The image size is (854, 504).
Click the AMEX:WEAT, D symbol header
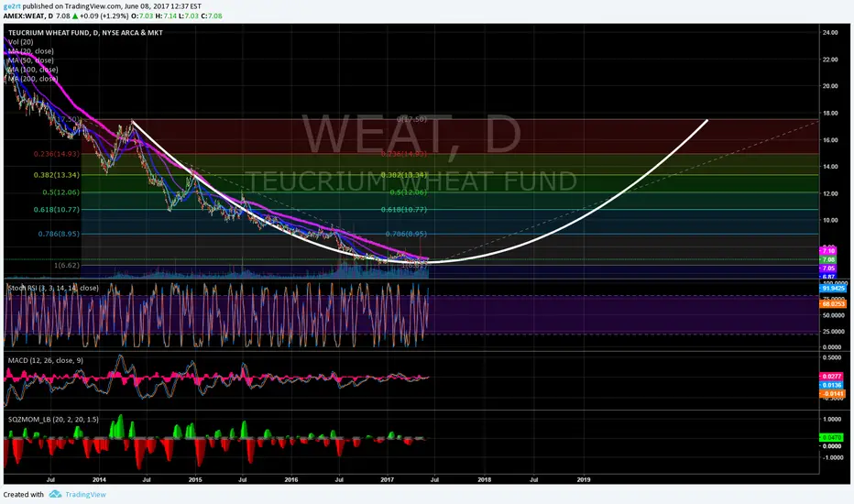28,16
